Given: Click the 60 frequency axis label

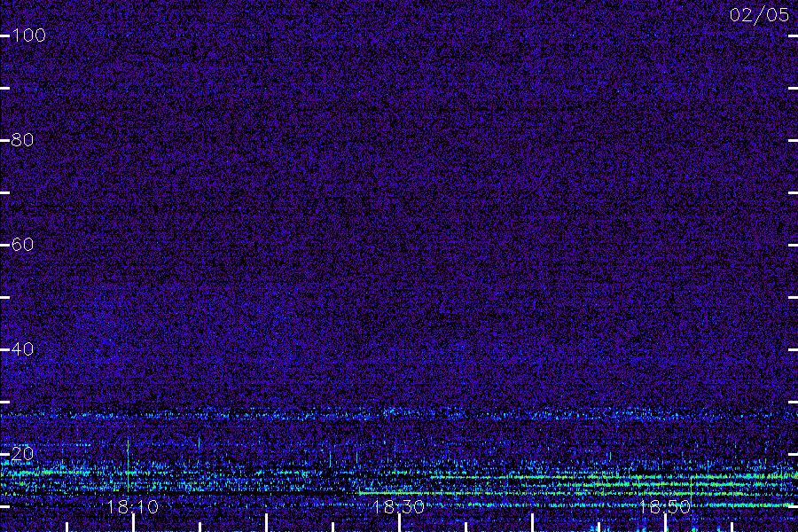Looking at the screenshot, I should pyautogui.click(x=22, y=245).
